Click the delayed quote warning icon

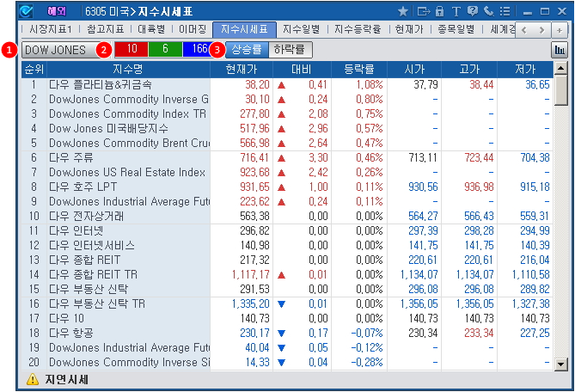33,379
